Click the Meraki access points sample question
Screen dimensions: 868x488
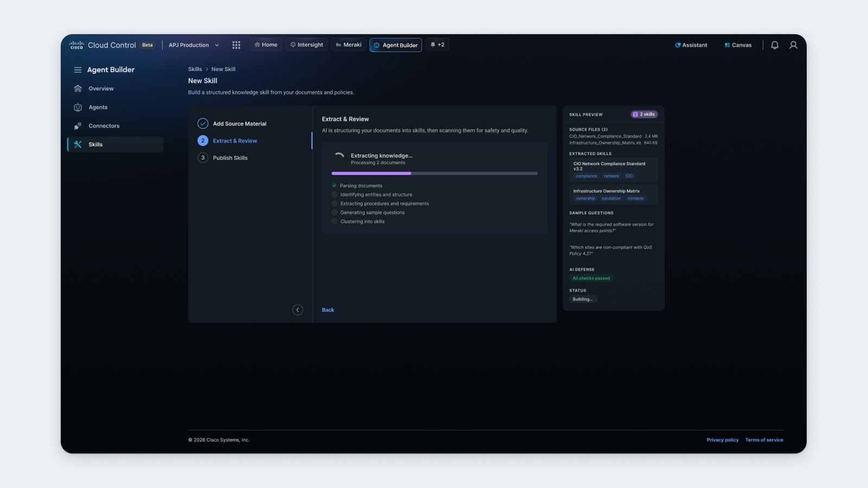[611, 227]
